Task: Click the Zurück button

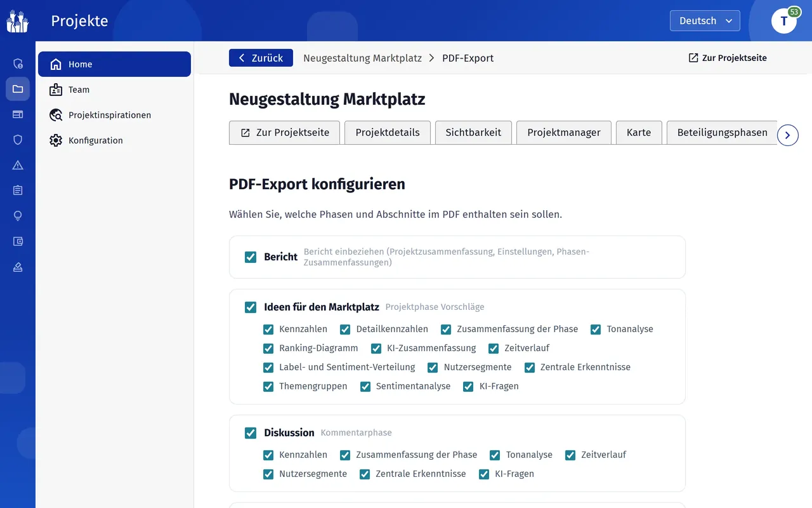Action: pyautogui.click(x=261, y=58)
